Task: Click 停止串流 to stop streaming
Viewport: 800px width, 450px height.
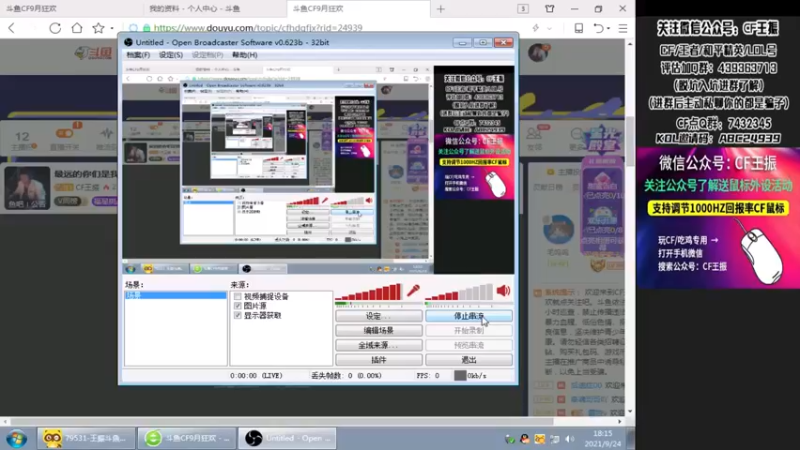Action: (x=469, y=316)
